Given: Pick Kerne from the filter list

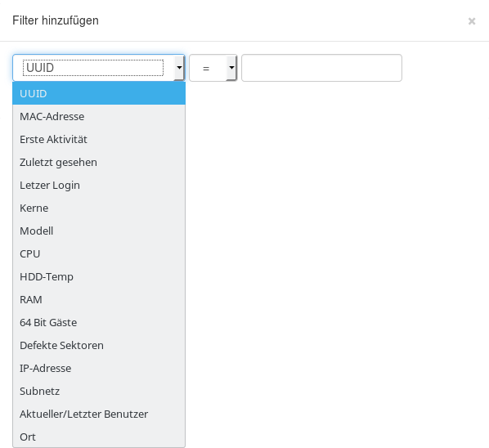Looking at the screenshot, I should coord(99,208).
